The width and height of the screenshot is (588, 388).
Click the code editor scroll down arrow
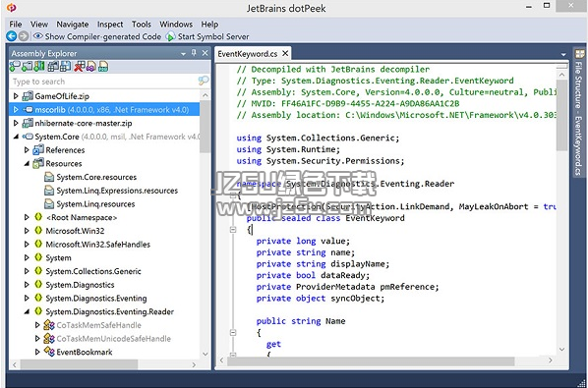pyautogui.click(x=561, y=350)
